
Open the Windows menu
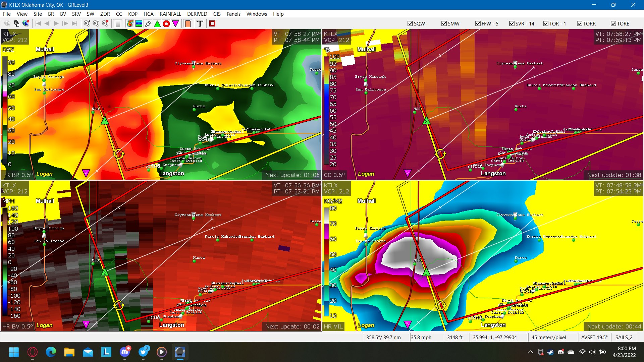[x=257, y=14]
